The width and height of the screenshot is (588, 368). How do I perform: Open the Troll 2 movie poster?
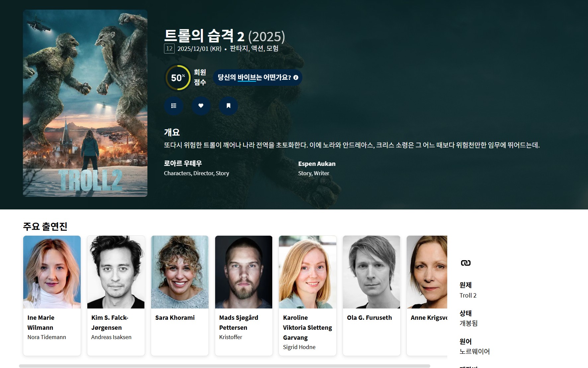(x=85, y=103)
